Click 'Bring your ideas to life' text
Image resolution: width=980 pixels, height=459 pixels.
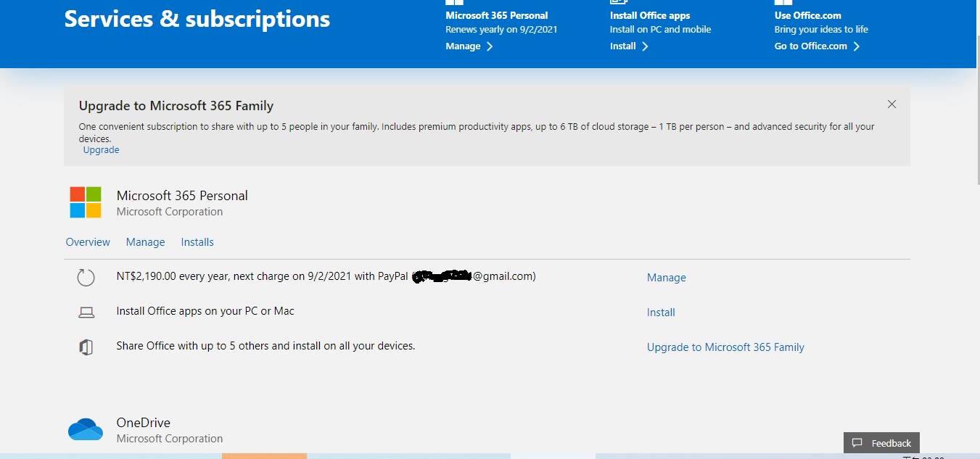click(x=821, y=30)
